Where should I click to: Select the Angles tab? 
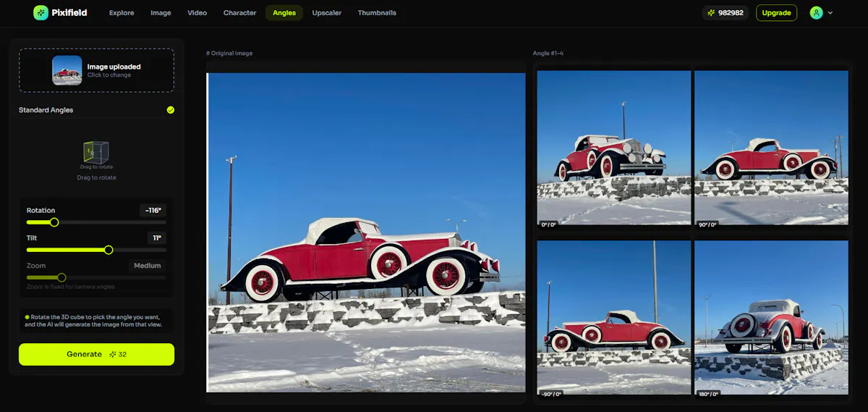[x=284, y=13]
